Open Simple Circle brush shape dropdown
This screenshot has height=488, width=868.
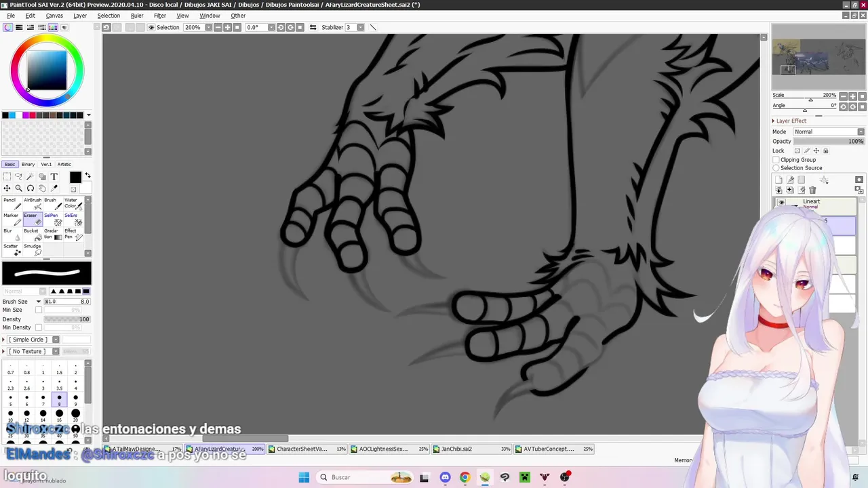coord(56,340)
